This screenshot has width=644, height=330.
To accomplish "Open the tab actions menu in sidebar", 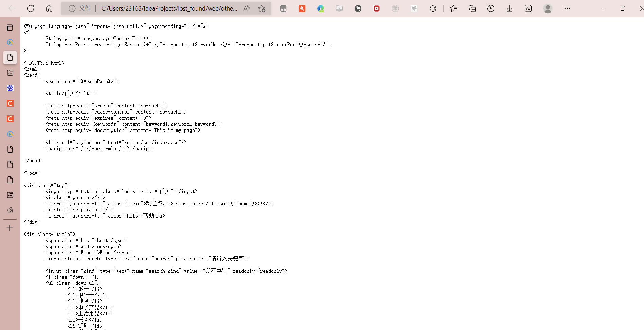I will click(10, 28).
